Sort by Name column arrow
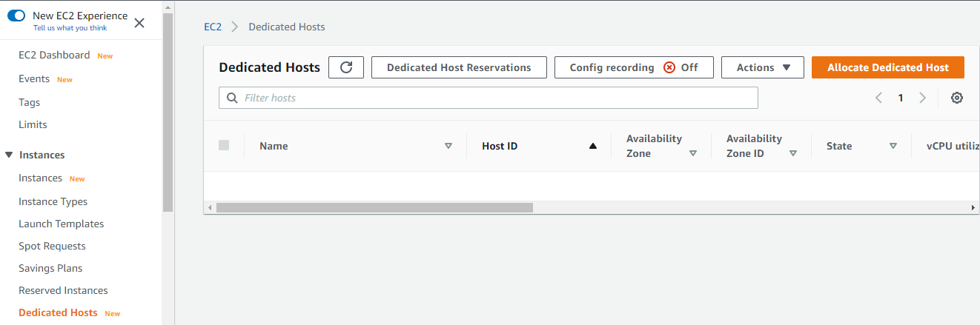 coord(448,146)
